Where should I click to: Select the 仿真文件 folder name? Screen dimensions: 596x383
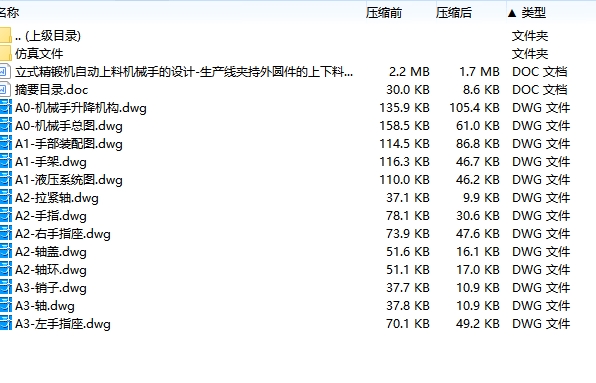click(x=39, y=54)
